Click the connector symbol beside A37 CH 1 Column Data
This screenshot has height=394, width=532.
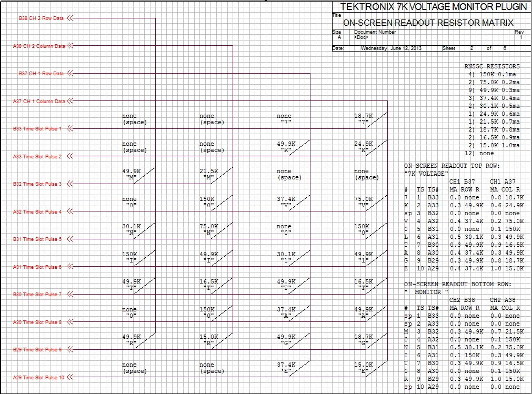click(x=70, y=101)
